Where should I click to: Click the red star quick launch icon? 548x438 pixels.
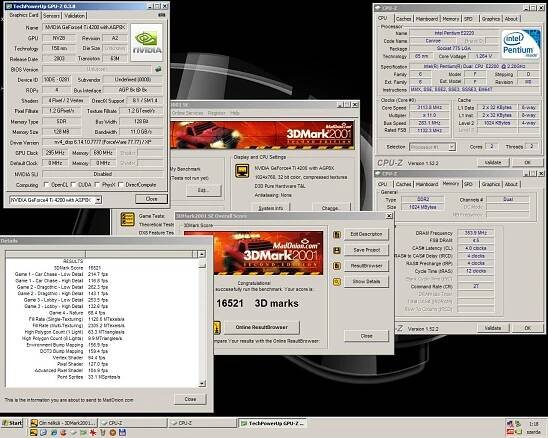tap(93, 433)
